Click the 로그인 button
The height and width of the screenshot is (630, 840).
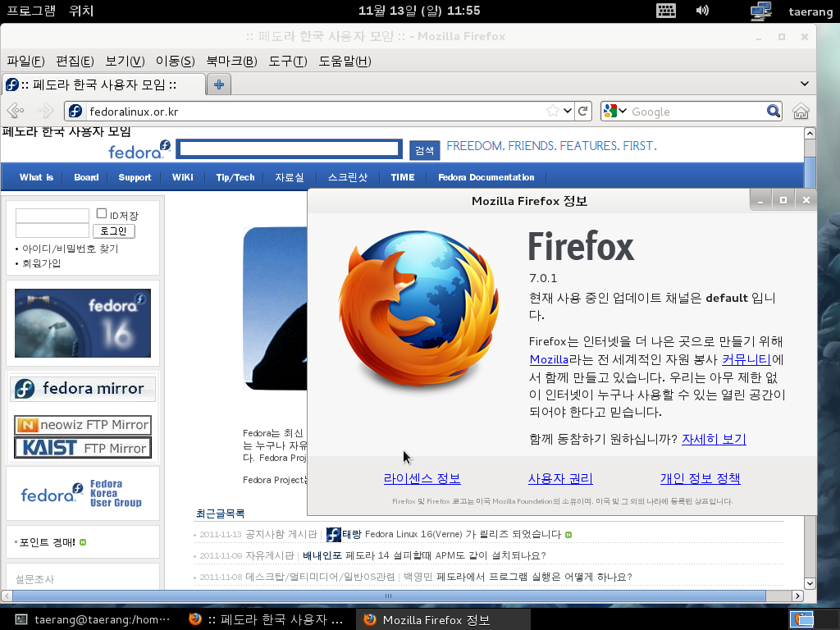[113, 231]
